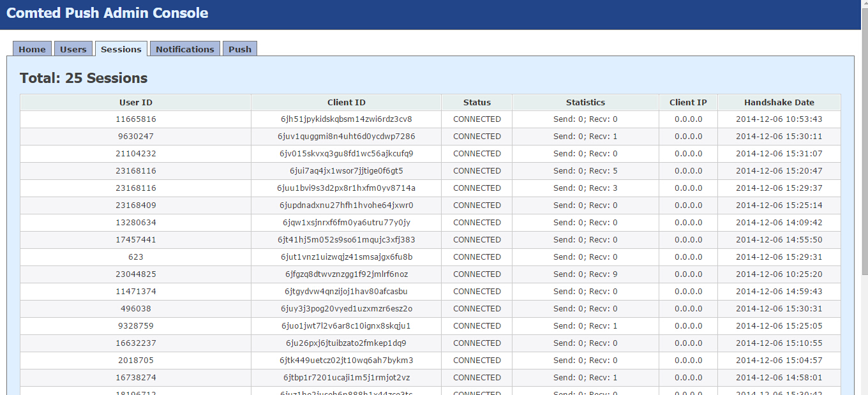Click the Total: 25 Sessions heading
This screenshot has width=868, height=395.
coord(84,78)
